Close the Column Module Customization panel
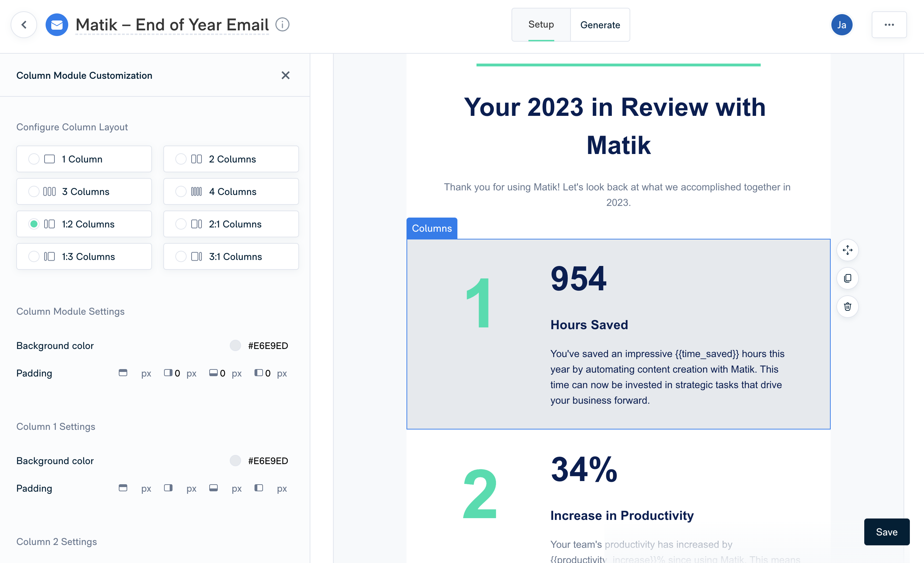 click(x=285, y=75)
